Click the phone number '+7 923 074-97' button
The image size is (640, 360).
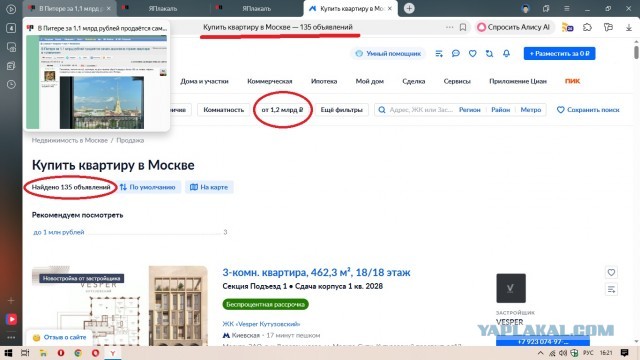point(542,342)
